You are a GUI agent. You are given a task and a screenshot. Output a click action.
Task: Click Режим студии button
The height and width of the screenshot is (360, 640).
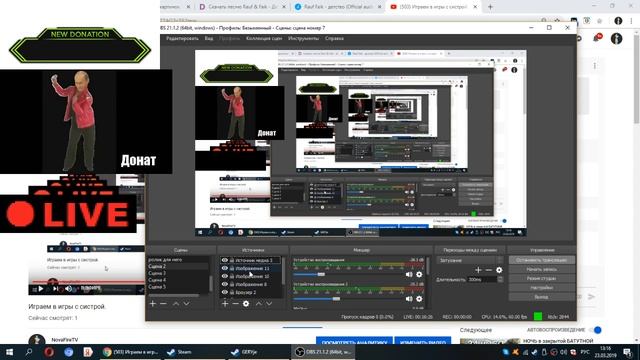542,278
